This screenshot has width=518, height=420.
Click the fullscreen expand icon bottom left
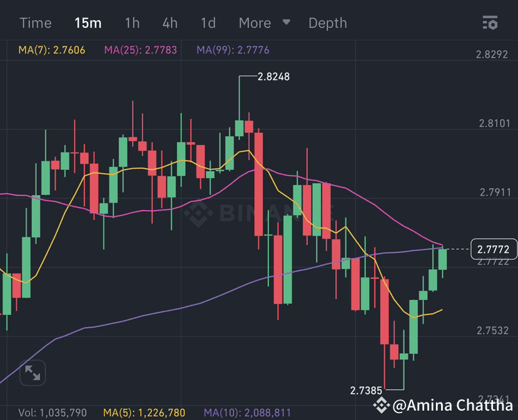coord(32,372)
